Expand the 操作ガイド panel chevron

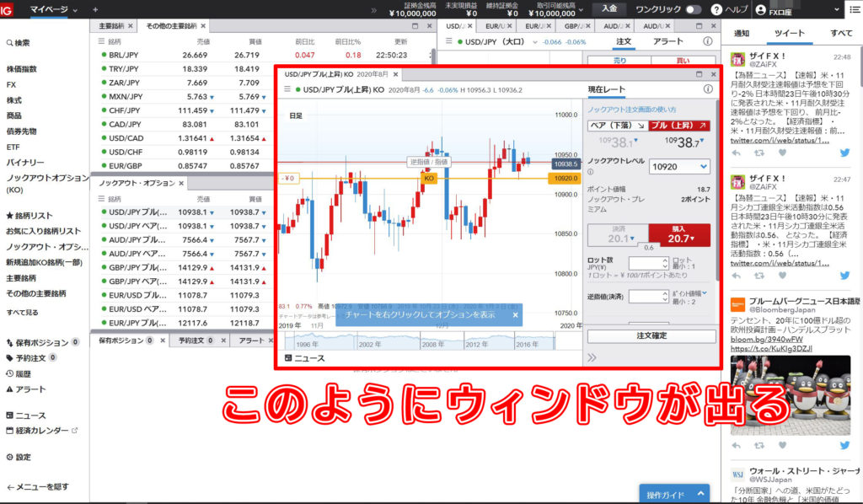tap(700, 494)
